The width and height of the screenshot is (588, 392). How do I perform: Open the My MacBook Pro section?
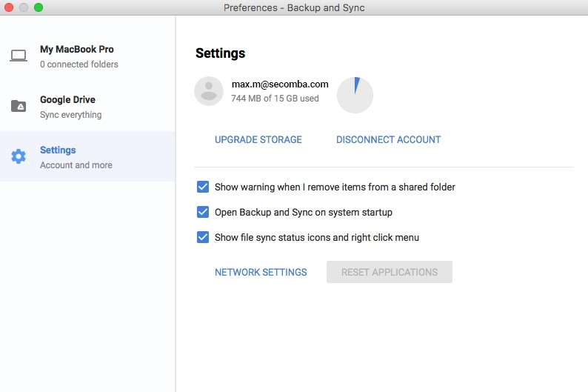coord(87,56)
